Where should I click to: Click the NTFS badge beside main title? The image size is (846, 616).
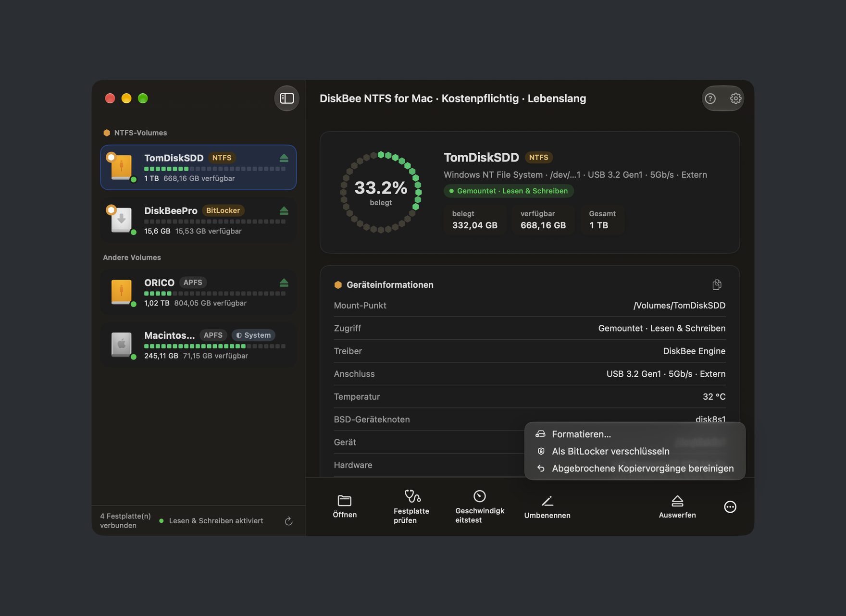point(538,158)
